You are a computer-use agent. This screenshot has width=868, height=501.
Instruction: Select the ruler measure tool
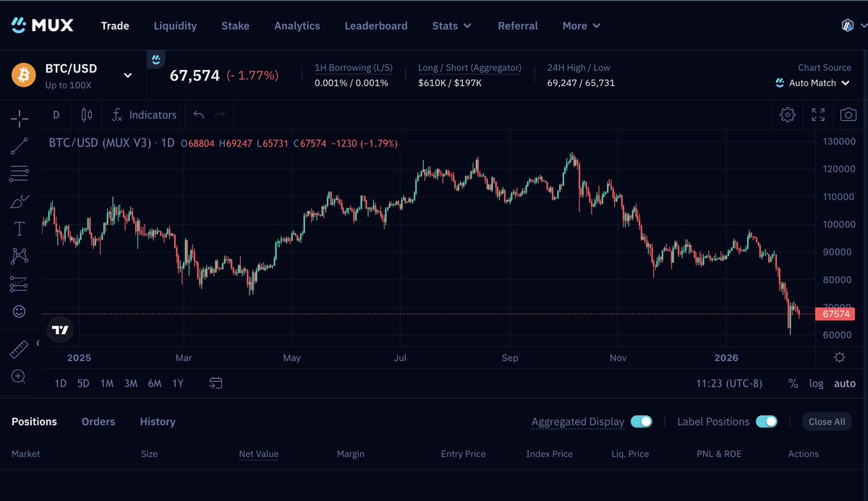tap(20, 350)
